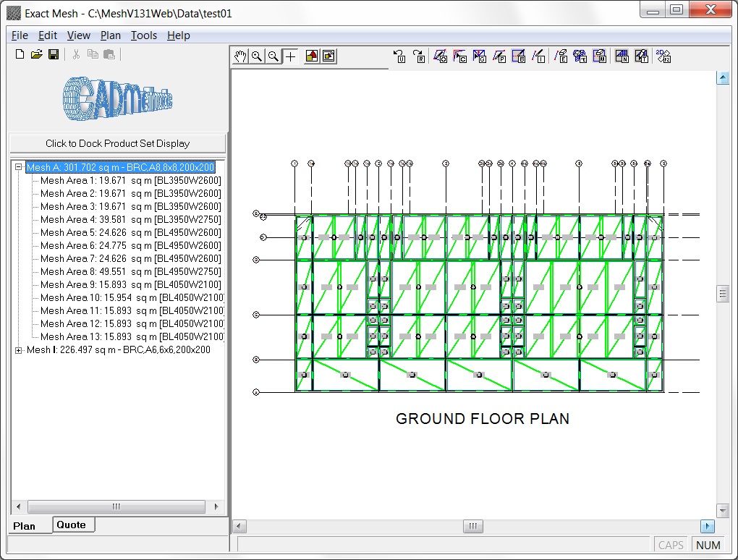The image size is (738, 560).
Task: Select Mesh Area 2 in the tree
Action: pos(130,193)
